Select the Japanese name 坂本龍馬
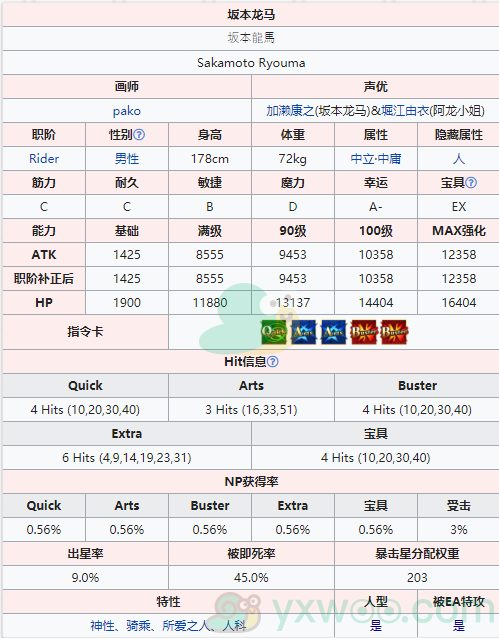The height and width of the screenshot is (638, 499). pos(251,38)
